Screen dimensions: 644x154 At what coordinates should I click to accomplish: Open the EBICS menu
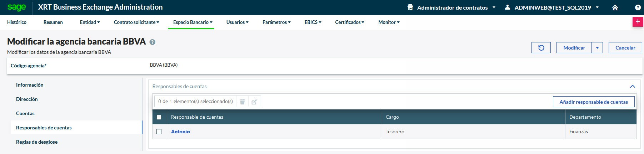(x=313, y=22)
